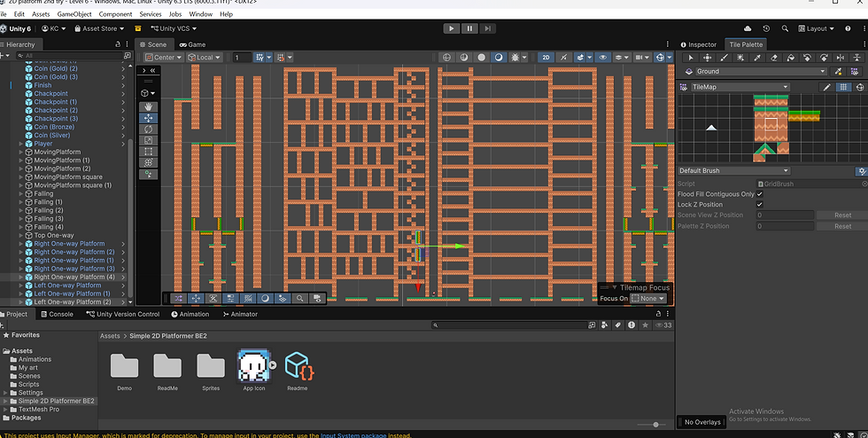Image resolution: width=868 pixels, height=438 pixels.
Task: Uncheck Lock Z Position checkbox
Action: point(760,205)
